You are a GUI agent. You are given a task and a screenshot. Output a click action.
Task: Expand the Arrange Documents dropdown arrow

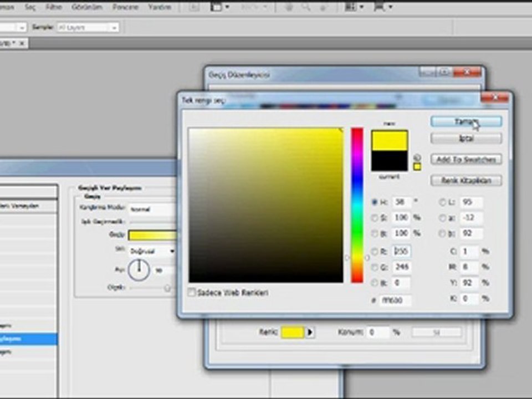pyautogui.click(x=362, y=7)
